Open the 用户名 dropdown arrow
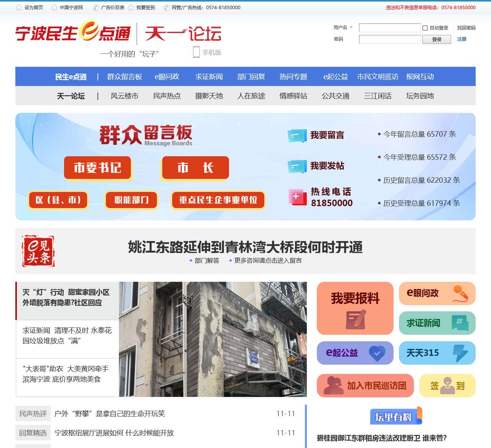491x448 pixels. (x=351, y=28)
